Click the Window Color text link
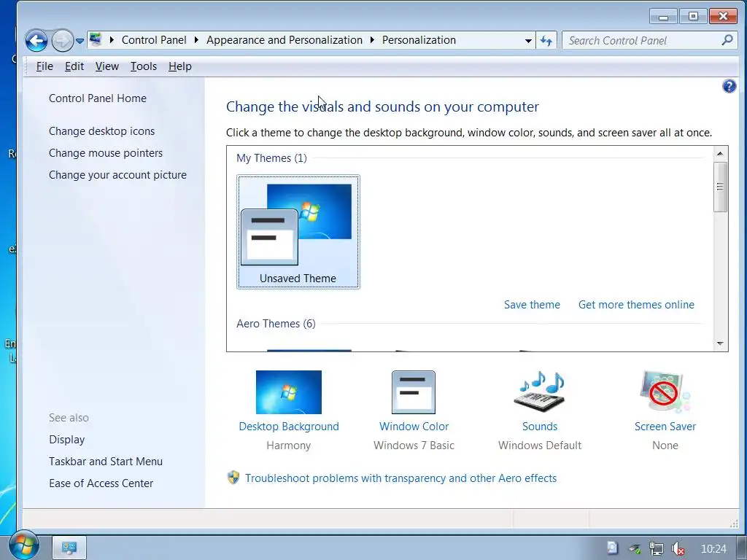 coord(414,426)
